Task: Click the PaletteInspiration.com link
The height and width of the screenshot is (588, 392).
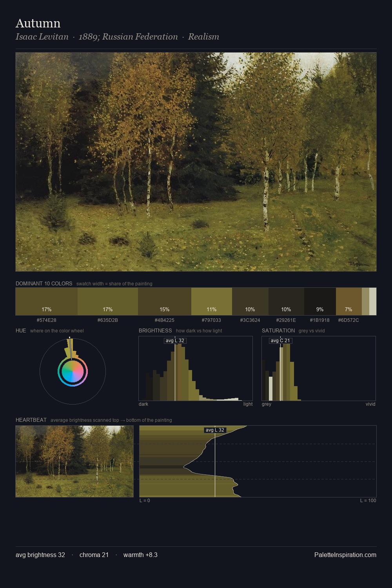Action: (345, 555)
